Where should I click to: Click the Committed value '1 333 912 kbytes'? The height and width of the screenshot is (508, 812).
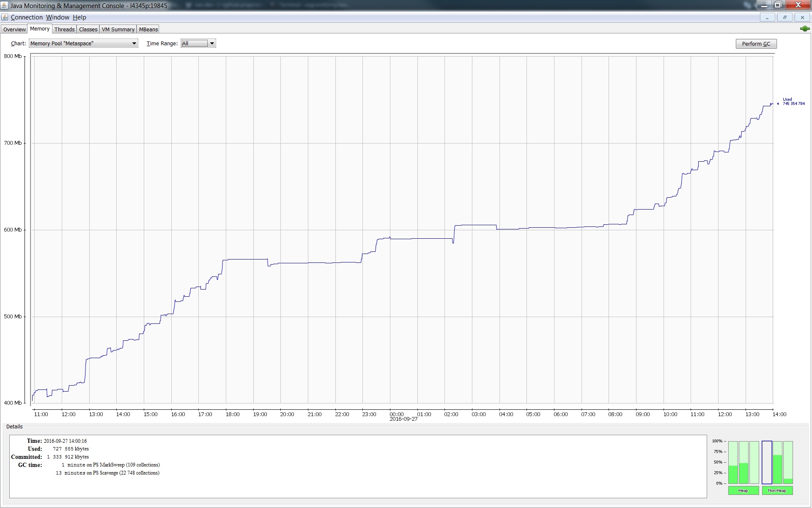pos(68,457)
